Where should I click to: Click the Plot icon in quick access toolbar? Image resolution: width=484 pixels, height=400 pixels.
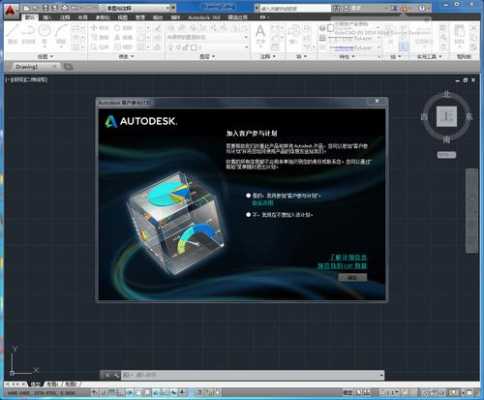click(x=66, y=8)
